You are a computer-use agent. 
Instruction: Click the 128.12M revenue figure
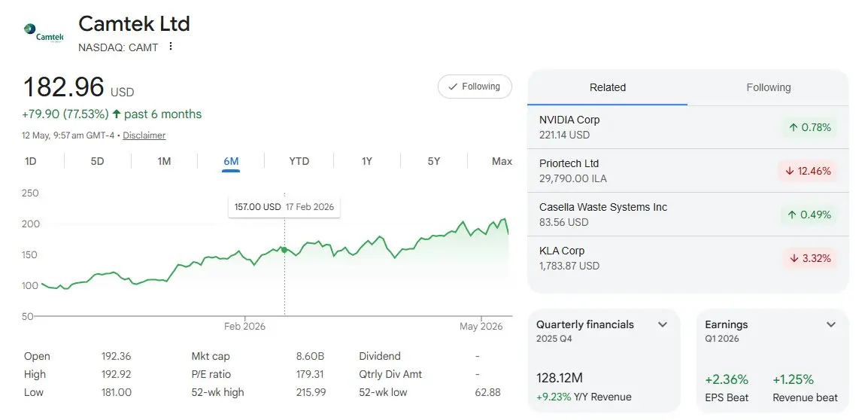tap(559, 379)
